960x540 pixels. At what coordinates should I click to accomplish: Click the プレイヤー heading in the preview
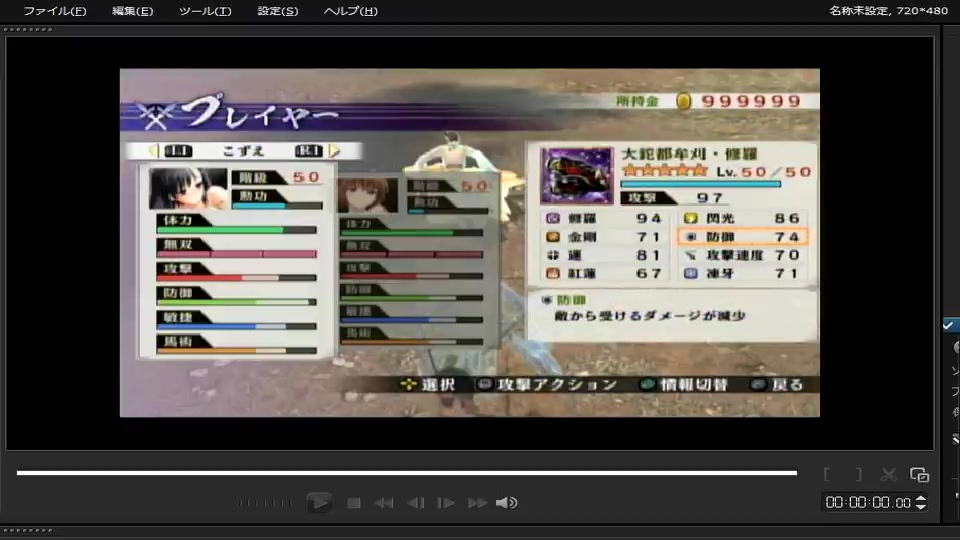[262, 113]
